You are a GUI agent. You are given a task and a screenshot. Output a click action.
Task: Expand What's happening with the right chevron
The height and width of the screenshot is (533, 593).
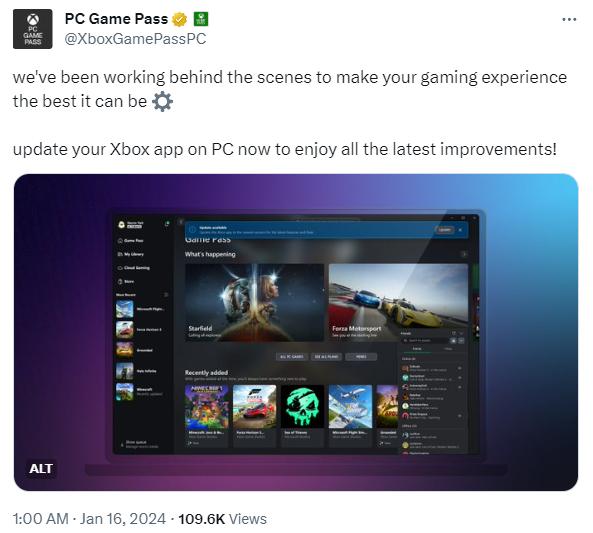tap(464, 254)
